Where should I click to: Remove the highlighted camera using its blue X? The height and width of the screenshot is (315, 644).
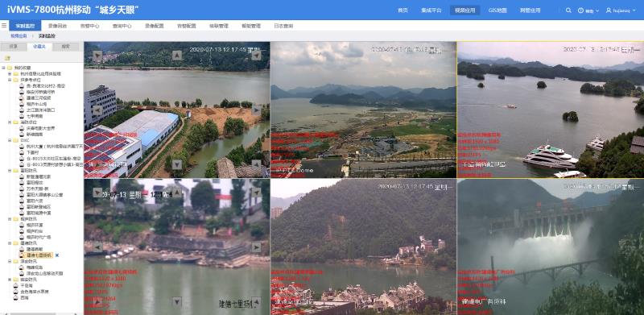tap(57, 255)
